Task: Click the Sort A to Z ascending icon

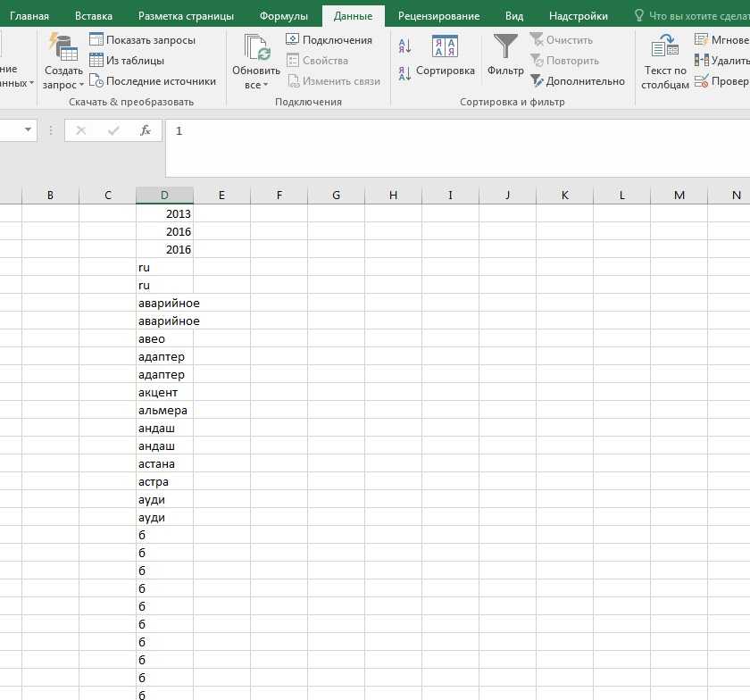Action: click(x=404, y=46)
